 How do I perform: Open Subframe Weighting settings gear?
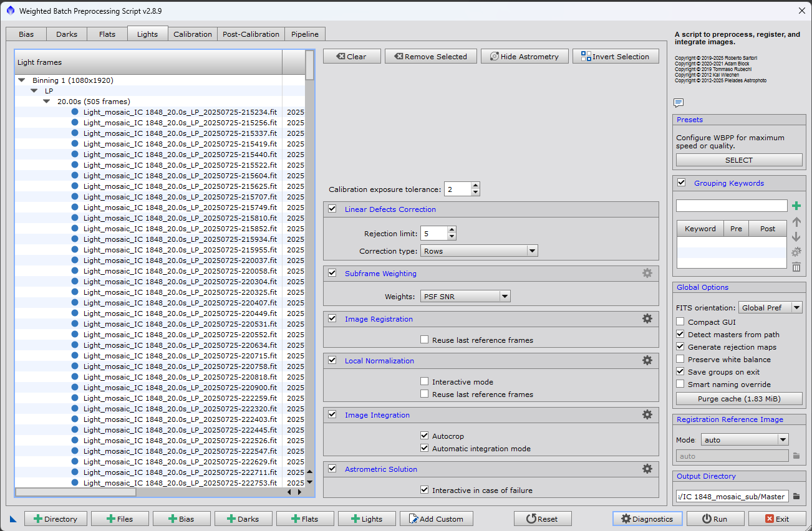(x=647, y=273)
